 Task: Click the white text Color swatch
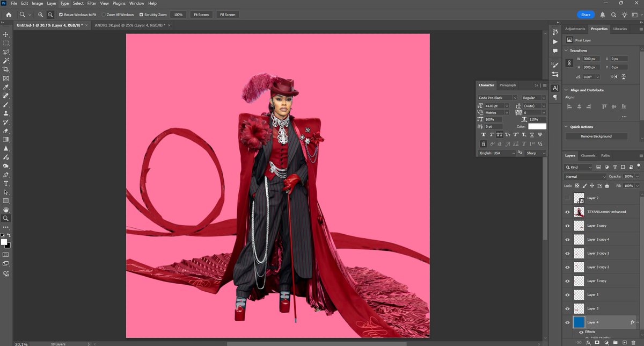coord(537,126)
